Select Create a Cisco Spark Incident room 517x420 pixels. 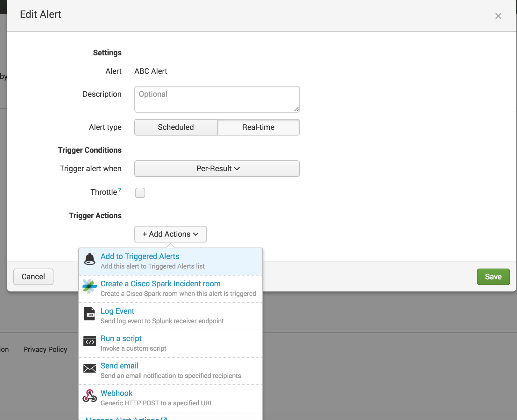pos(160,284)
